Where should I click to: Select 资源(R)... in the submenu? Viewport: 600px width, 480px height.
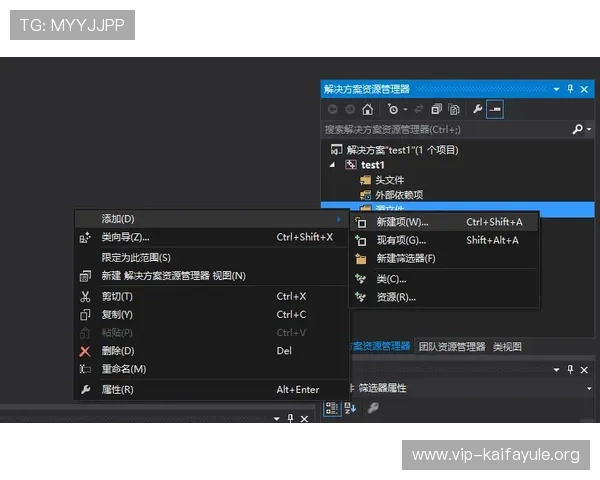[x=443, y=297]
